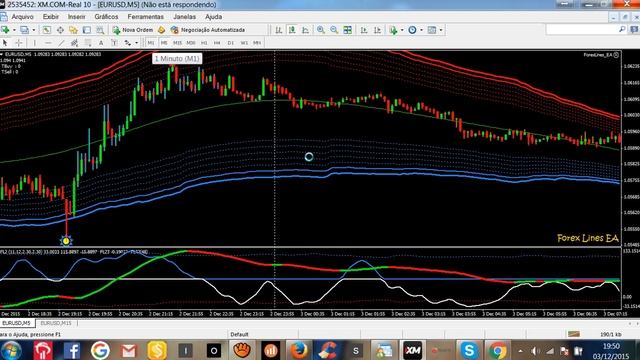Open the Arquivo menu
The width and height of the screenshot is (640, 360).
coord(22,17)
